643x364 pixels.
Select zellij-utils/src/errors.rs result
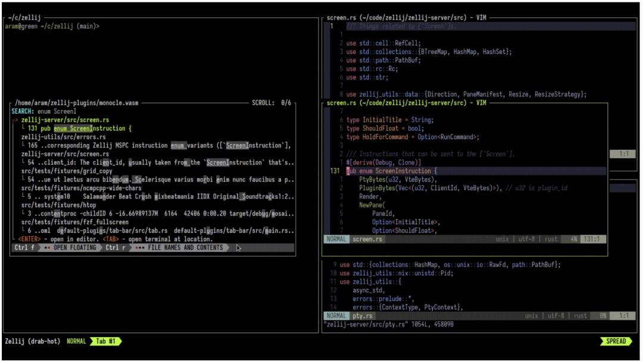(x=64, y=137)
